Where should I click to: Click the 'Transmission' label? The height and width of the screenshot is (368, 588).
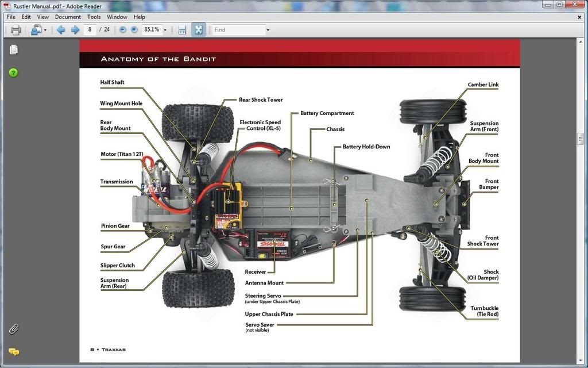tap(116, 182)
